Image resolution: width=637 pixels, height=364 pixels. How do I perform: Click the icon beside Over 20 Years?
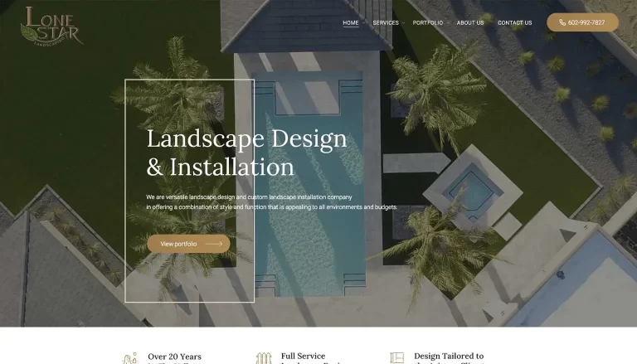[129, 358]
